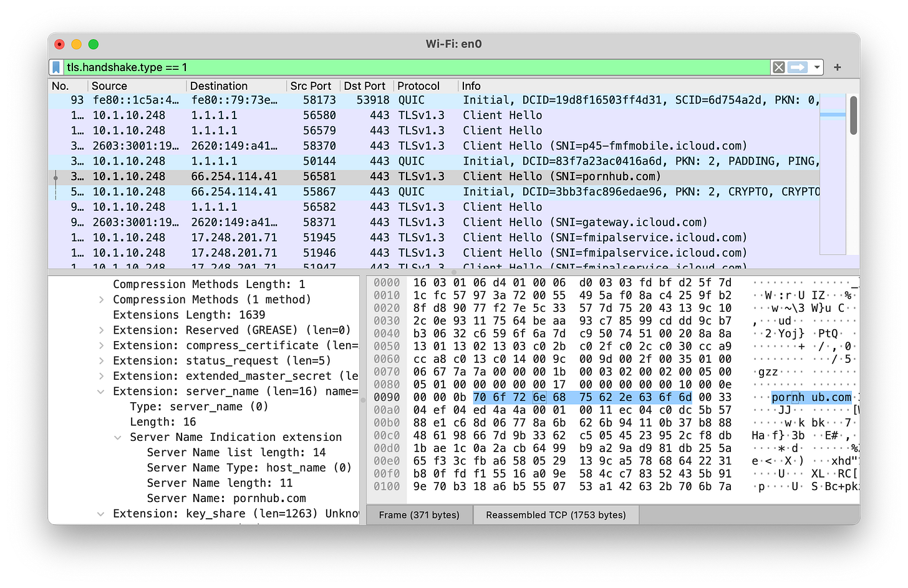
Task: Sort by the Dst Port column header
Action: 365,86
